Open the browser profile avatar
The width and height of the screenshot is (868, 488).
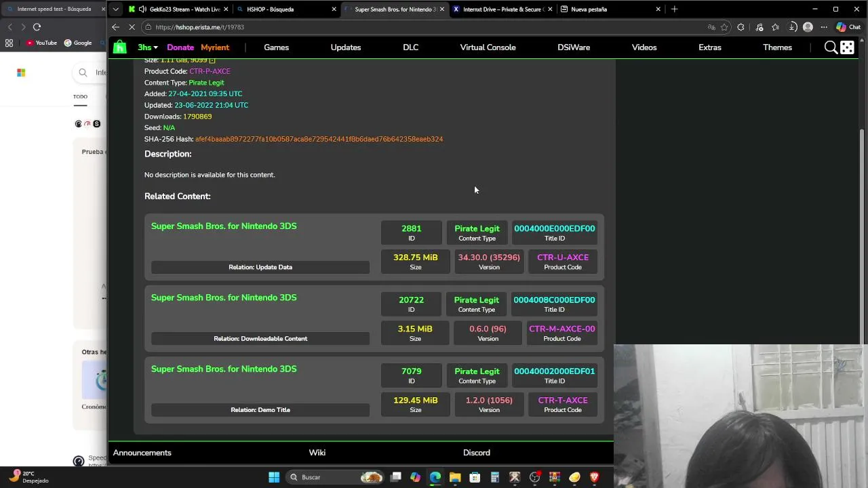[x=808, y=27]
